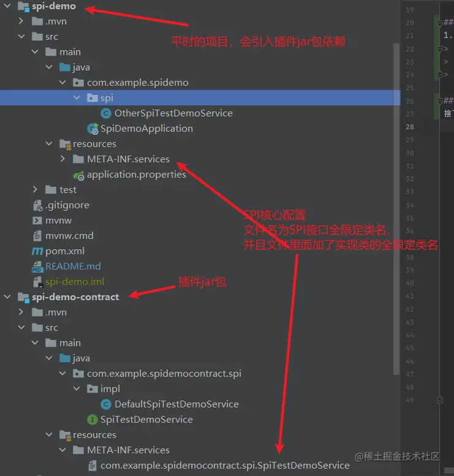The height and width of the screenshot is (476, 454).
Task: Click the Markdown icon beside README.md
Action: (37, 267)
